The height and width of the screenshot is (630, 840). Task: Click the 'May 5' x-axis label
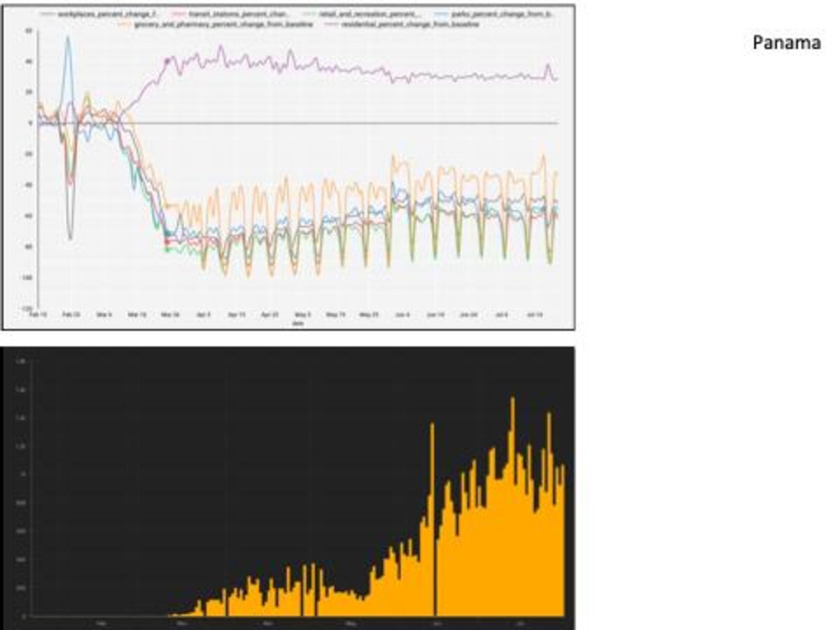tap(302, 316)
